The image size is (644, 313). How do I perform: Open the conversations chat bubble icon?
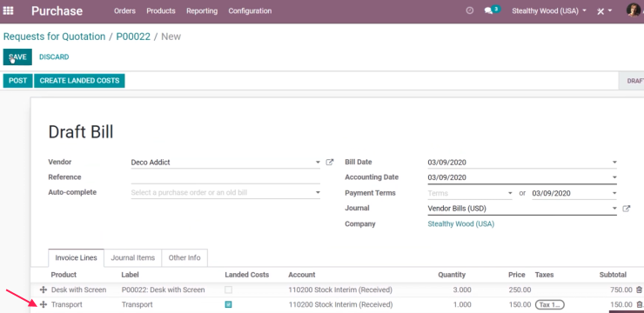click(x=488, y=11)
